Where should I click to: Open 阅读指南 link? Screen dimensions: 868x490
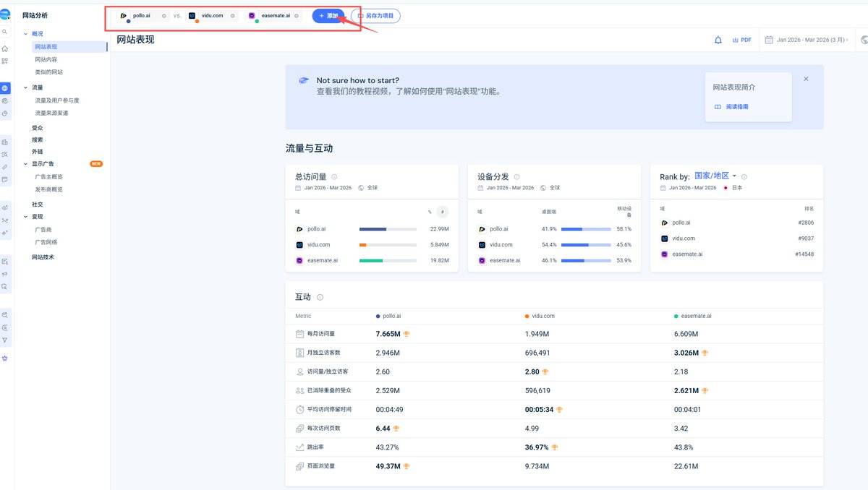pos(732,106)
